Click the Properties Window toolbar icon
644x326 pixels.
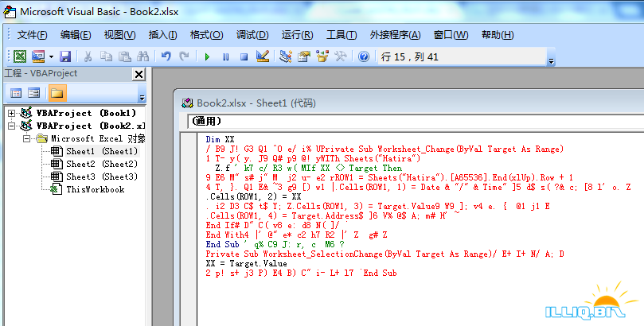click(x=304, y=56)
